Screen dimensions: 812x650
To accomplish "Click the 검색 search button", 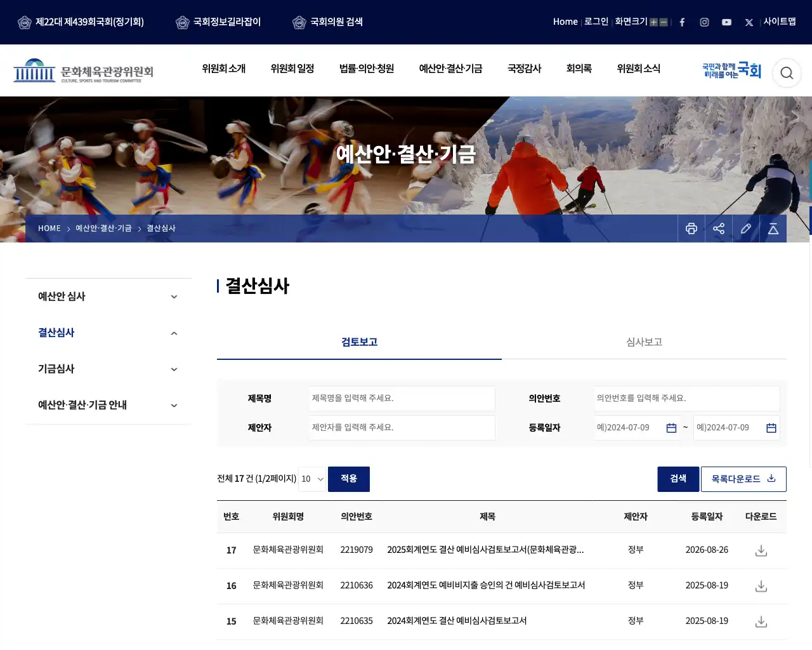I will 678,479.
